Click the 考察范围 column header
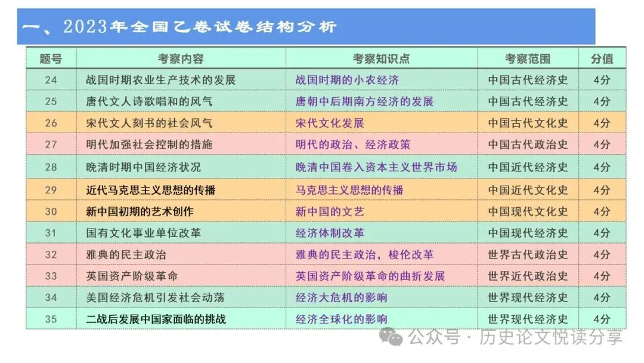Image resolution: width=644 pixels, height=363 pixels. (x=528, y=59)
